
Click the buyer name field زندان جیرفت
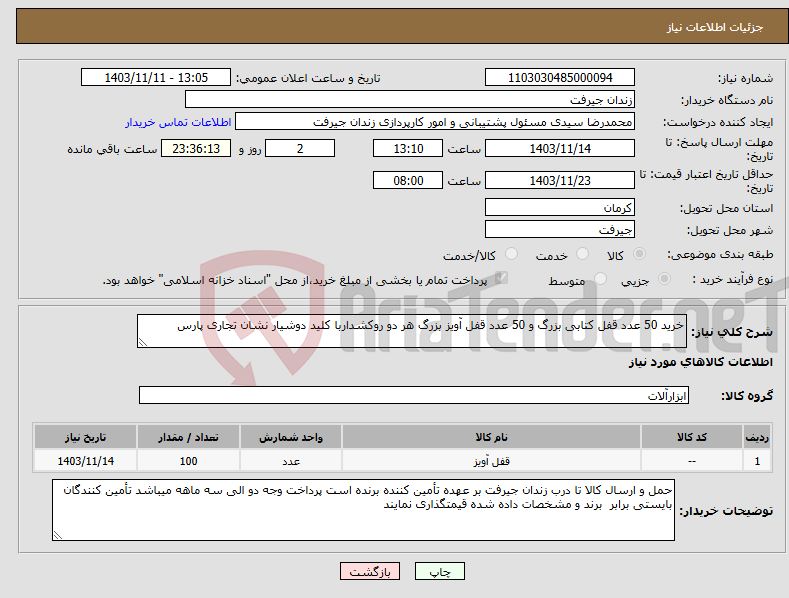(x=410, y=99)
